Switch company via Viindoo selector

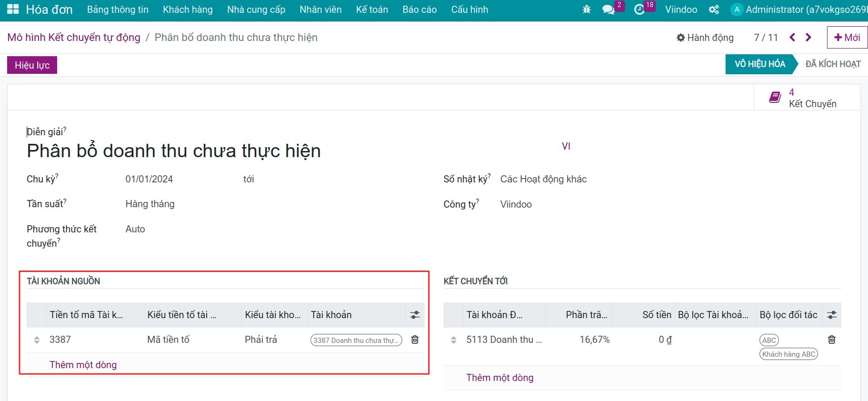[681, 10]
